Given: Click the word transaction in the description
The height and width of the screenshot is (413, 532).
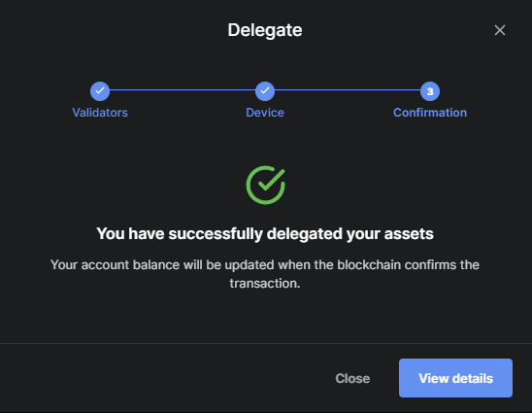Looking at the screenshot, I should pos(265,283).
